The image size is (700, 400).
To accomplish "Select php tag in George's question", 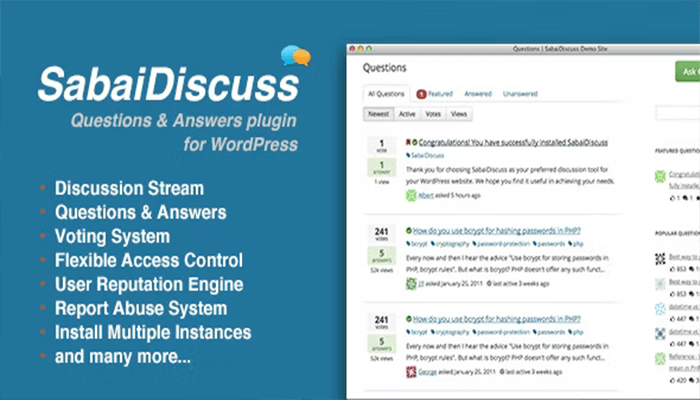I will point(576,332).
